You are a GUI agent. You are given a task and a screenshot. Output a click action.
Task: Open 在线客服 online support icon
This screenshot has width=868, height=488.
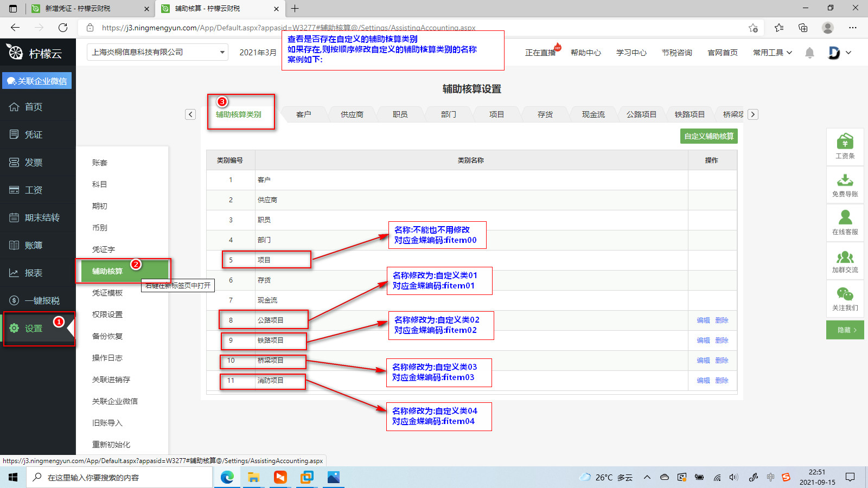[x=845, y=218]
